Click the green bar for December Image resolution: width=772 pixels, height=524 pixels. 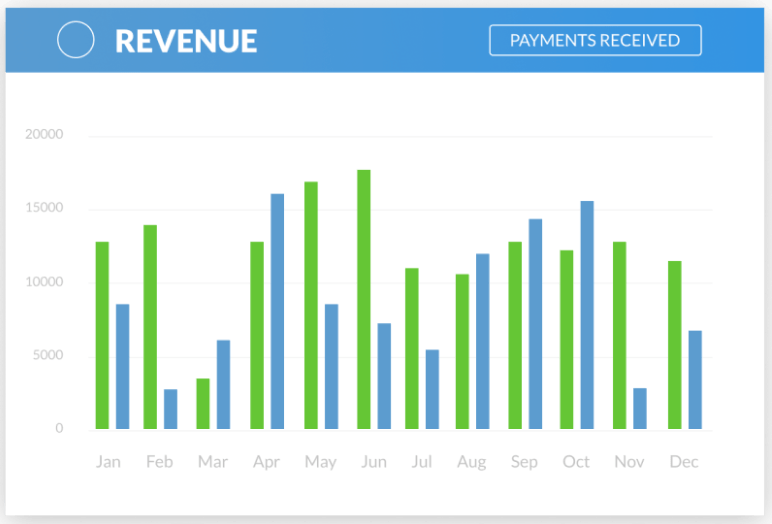[x=675, y=345]
